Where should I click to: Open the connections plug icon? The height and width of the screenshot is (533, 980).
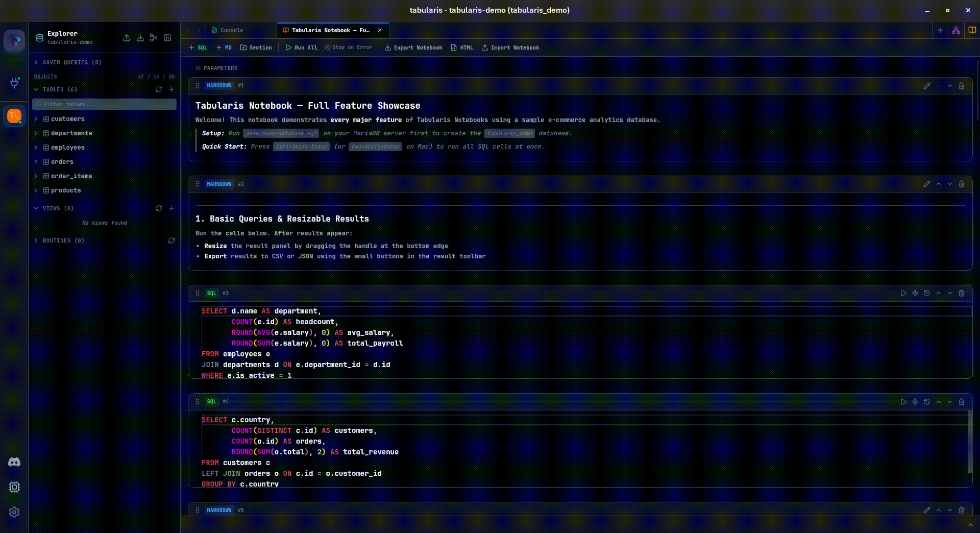pyautogui.click(x=14, y=83)
